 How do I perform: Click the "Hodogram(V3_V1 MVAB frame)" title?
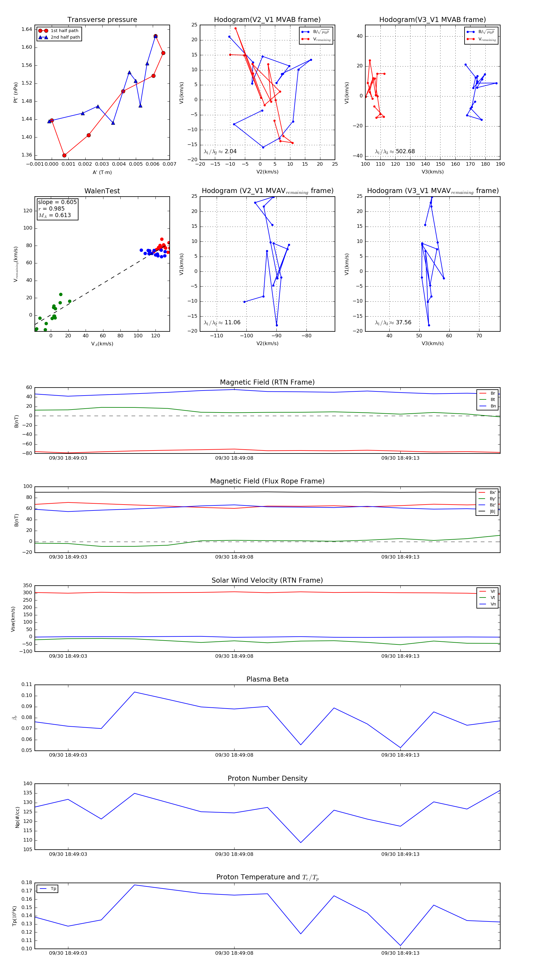432,19
